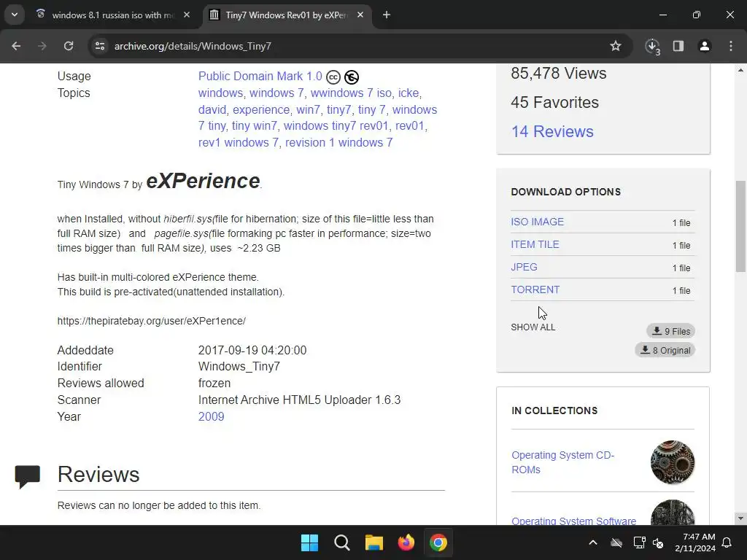Image resolution: width=747 pixels, height=560 pixels.
Task: Click the no-copyright public domain icon
Action: [352, 77]
